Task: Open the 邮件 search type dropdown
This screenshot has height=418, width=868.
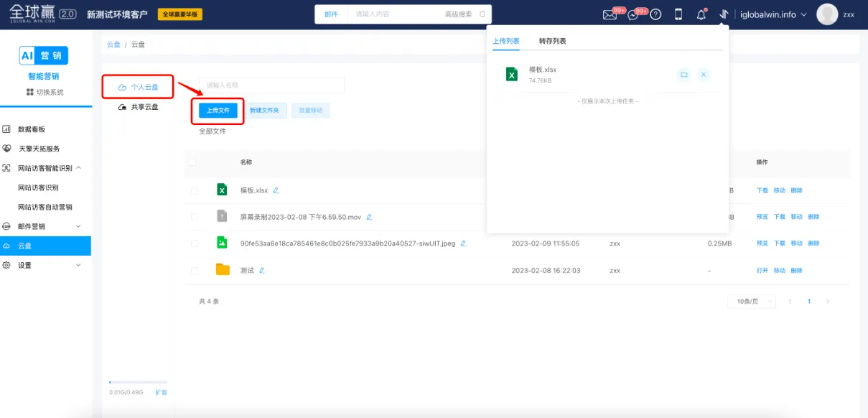Action: pyautogui.click(x=331, y=14)
